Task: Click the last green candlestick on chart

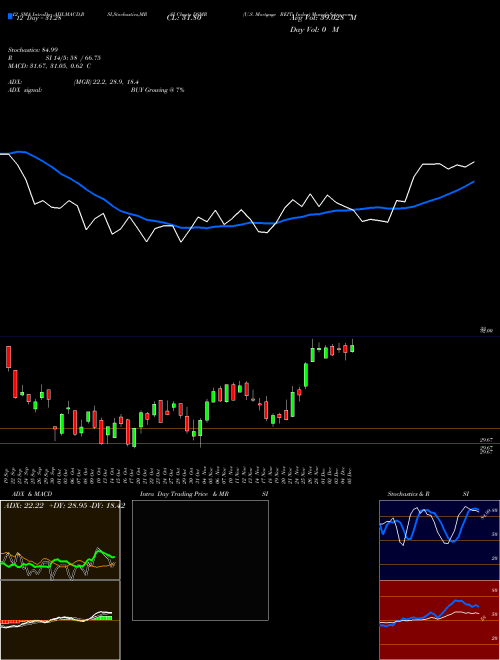Action: [x=352, y=348]
